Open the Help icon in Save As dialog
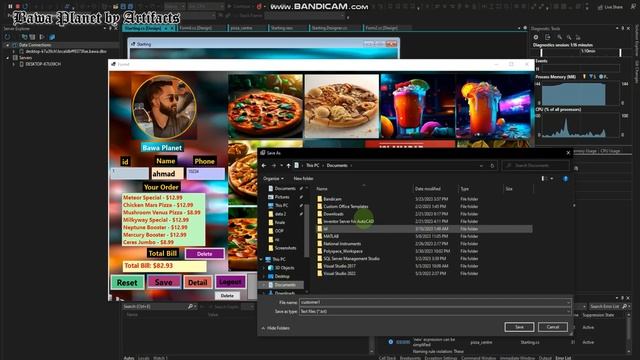640x360 pixels. click(x=565, y=179)
